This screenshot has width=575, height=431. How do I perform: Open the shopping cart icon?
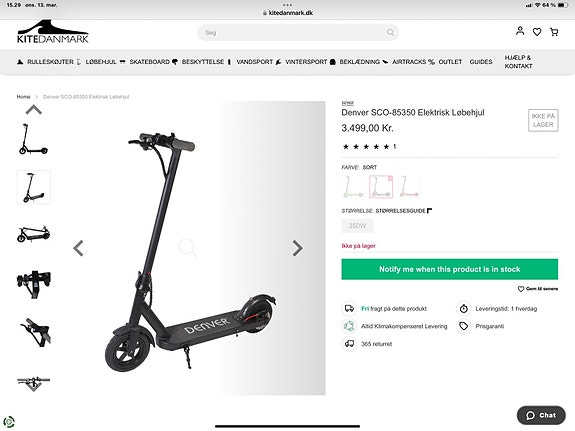[x=554, y=32]
